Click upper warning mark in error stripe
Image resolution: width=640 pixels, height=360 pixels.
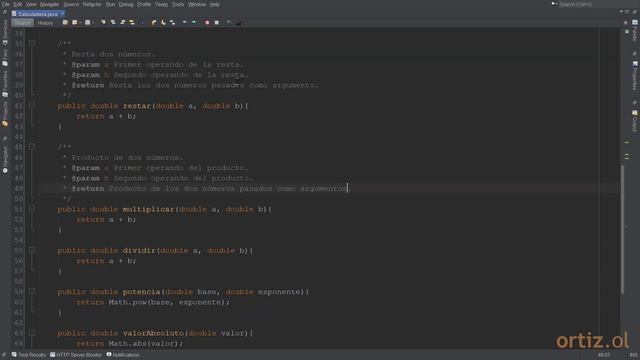point(627,142)
